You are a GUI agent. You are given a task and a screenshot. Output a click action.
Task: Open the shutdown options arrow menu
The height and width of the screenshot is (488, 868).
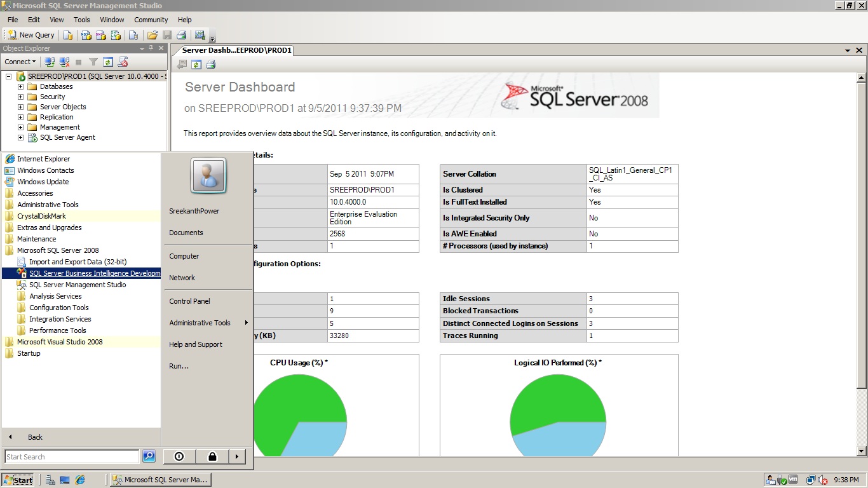click(236, 456)
